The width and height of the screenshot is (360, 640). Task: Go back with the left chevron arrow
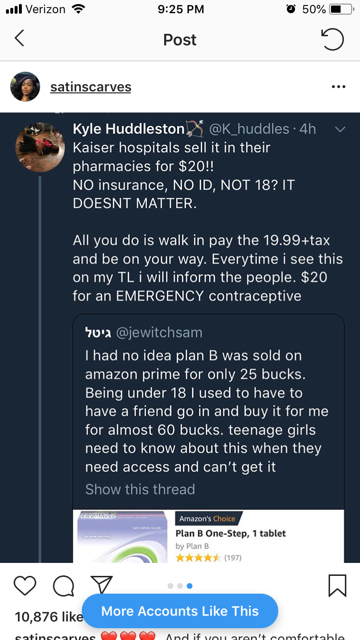pos(19,39)
